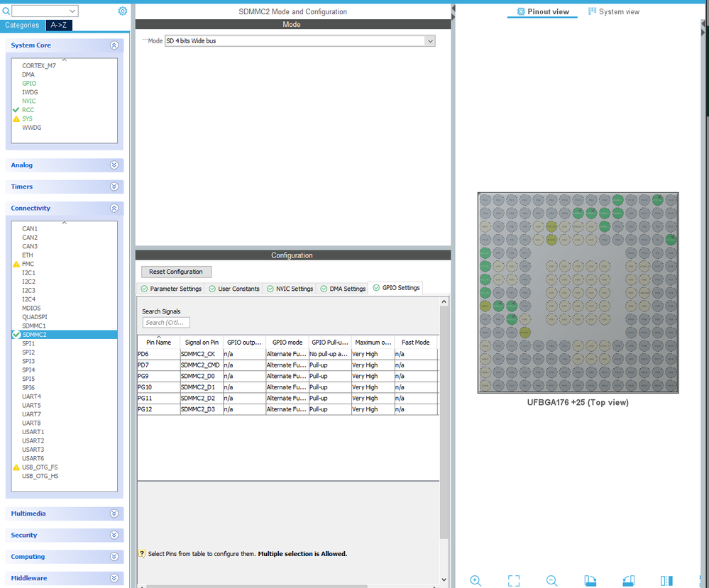Expand the Security category
The height and width of the screenshot is (588, 709).
(x=114, y=535)
